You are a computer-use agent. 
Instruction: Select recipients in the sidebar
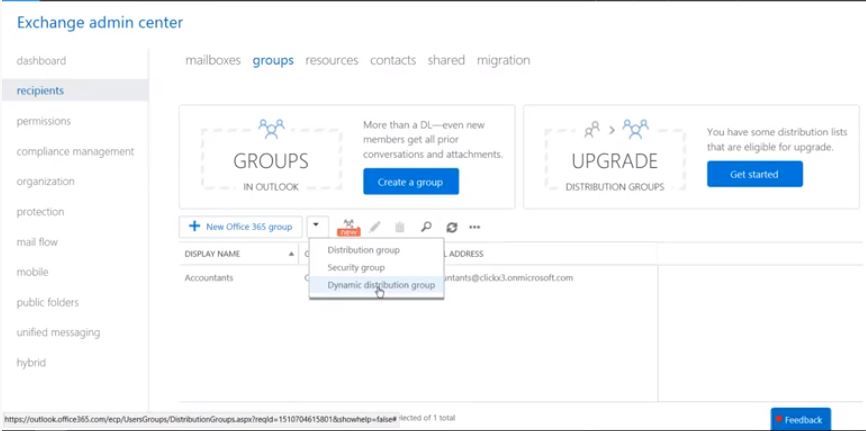pos(75,91)
